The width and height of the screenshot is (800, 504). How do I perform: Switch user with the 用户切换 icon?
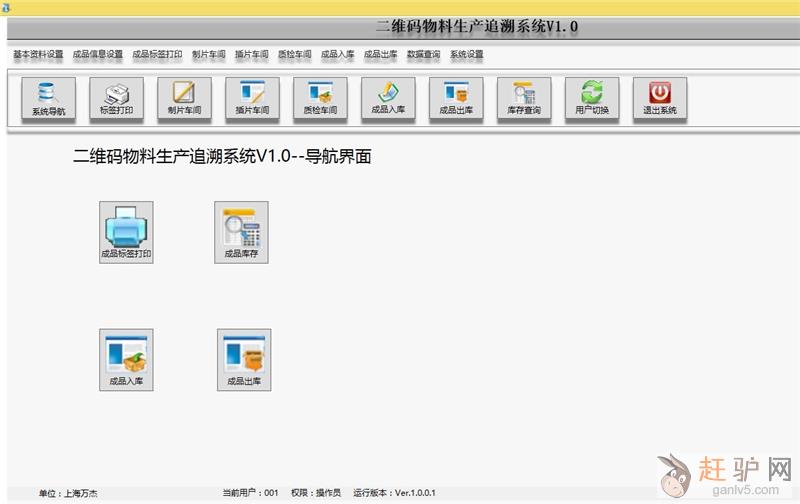coord(592,100)
